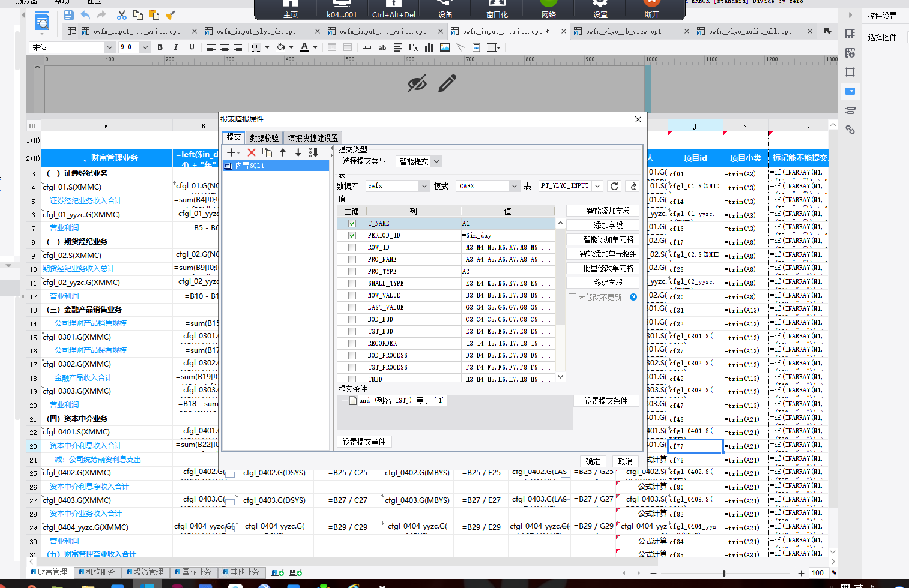This screenshot has height=588, width=909.
Task: Click the Save icon in toolbar
Action: (68, 15)
